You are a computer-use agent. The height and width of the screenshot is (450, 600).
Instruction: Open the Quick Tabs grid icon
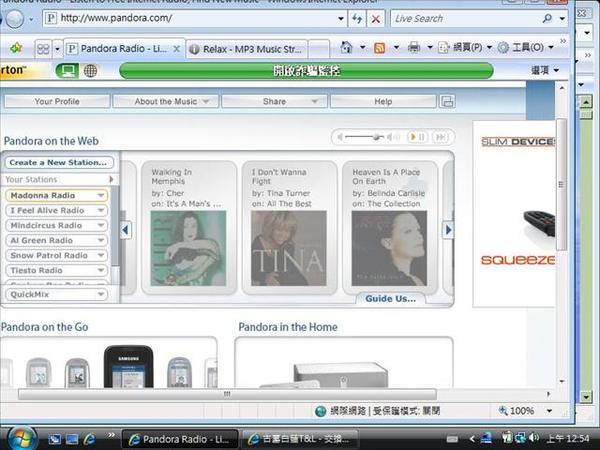coord(43,49)
